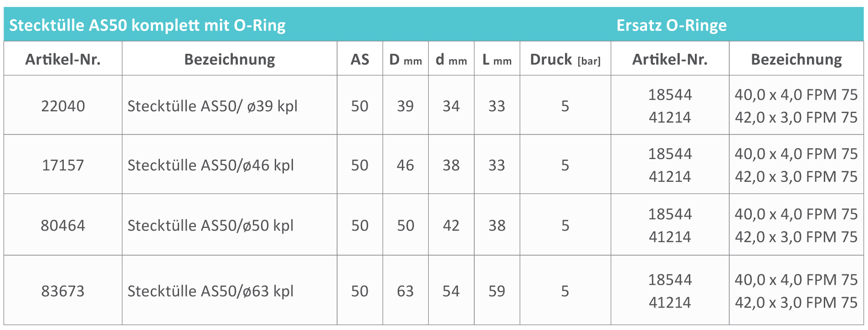868x330 pixels.
Task: Click the "Ersatz O-Ringe" section heading
Action: tap(671, 25)
